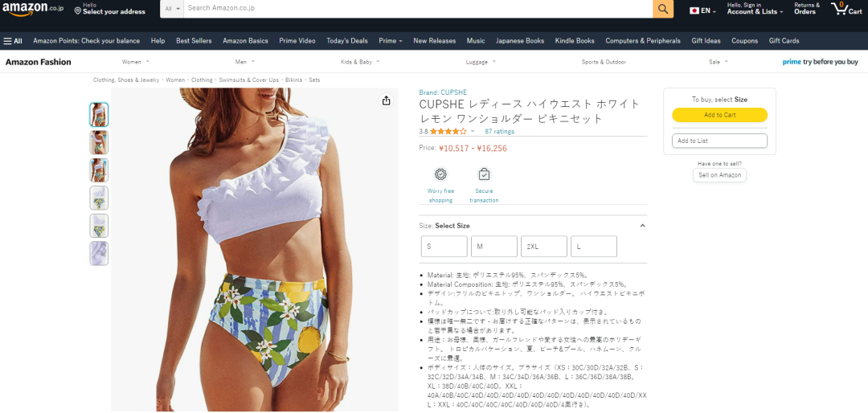Open the EN language dropdown
This screenshot has height=413, width=868.
702,10
